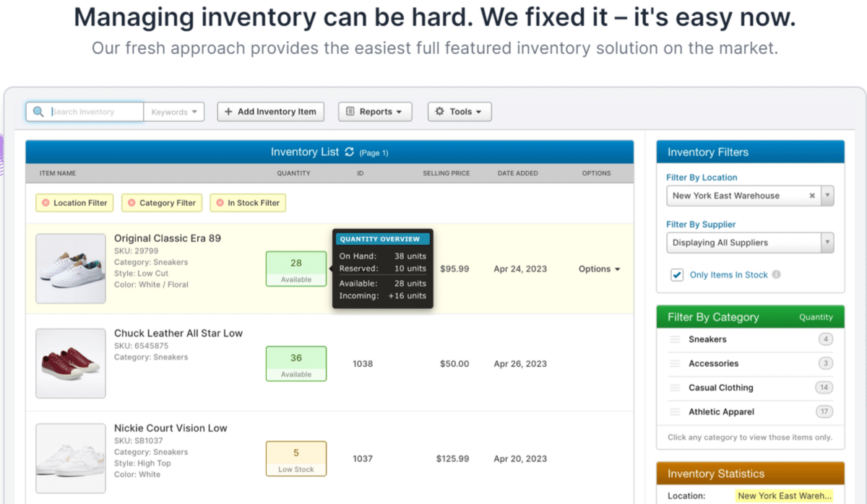Click the drag handle icon beside Athletic Apparel
Image resolution: width=867 pixels, height=504 pixels.
pyautogui.click(x=675, y=412)
